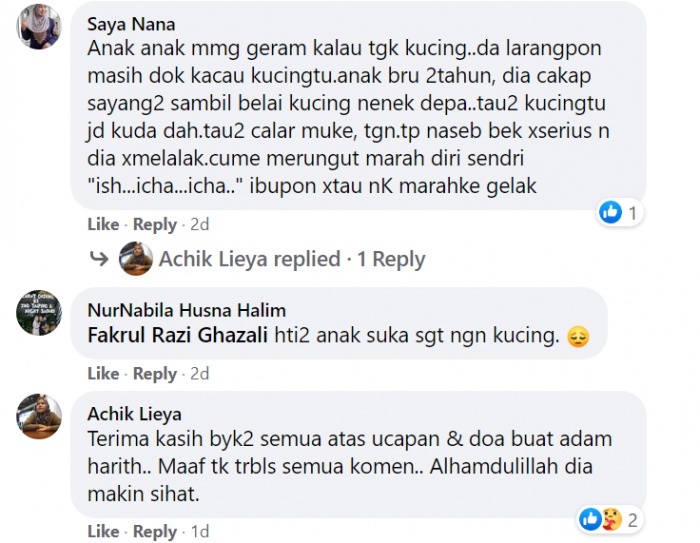Click the like reaction icon on Saya Nana's comment
Image resolution: width=700 pixels, height=543 pixels.
point(610,211)
